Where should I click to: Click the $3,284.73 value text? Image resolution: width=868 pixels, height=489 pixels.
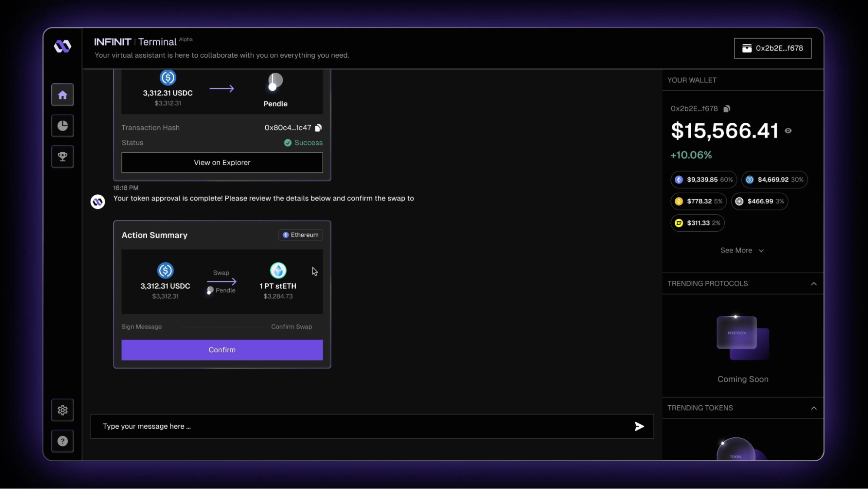point(278,296)
